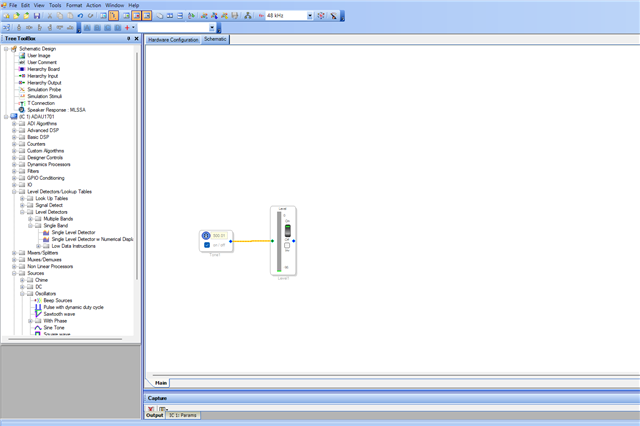
Task: Switch to Hardware Configuration tab
Action: [x=173, y=40]
